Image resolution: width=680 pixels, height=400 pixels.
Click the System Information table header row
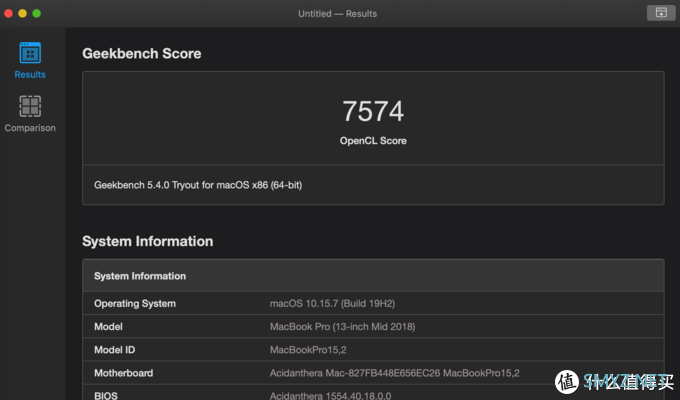373,276
